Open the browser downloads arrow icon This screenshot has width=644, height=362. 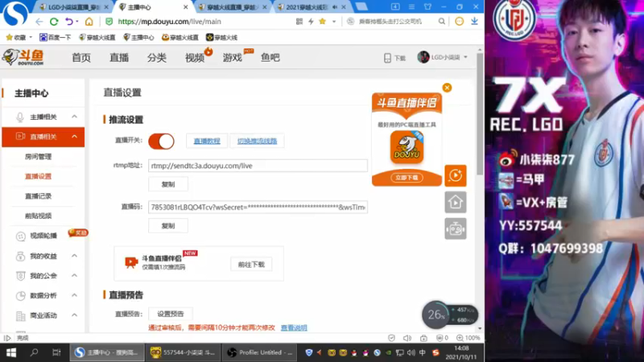(x=474, y=21)
